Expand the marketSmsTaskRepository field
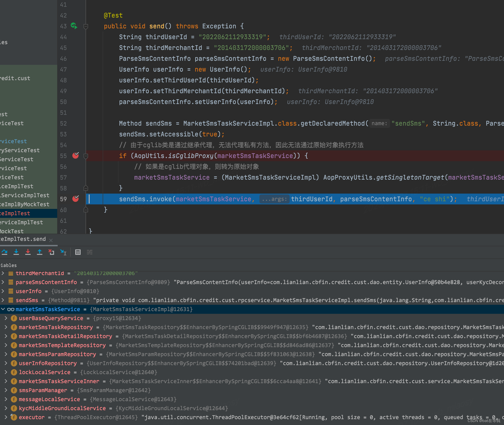Screen dimensions: 504x425 pyautogui.click(x=6, y=327)
